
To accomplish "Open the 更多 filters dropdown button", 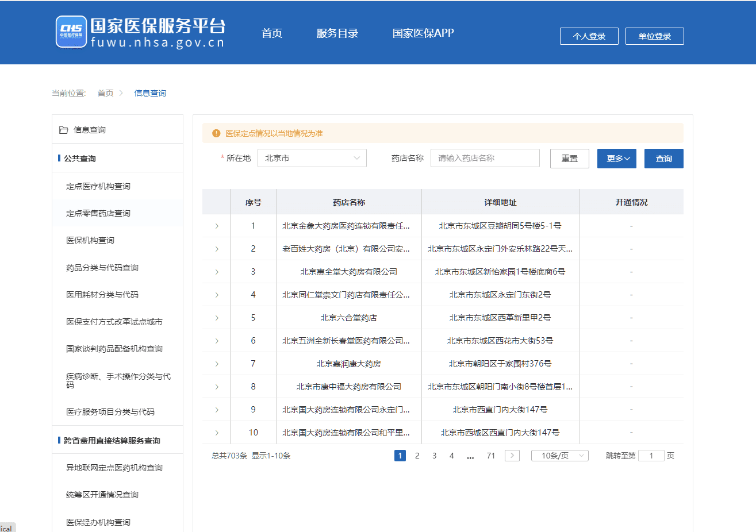I will [x=617, y=159].
